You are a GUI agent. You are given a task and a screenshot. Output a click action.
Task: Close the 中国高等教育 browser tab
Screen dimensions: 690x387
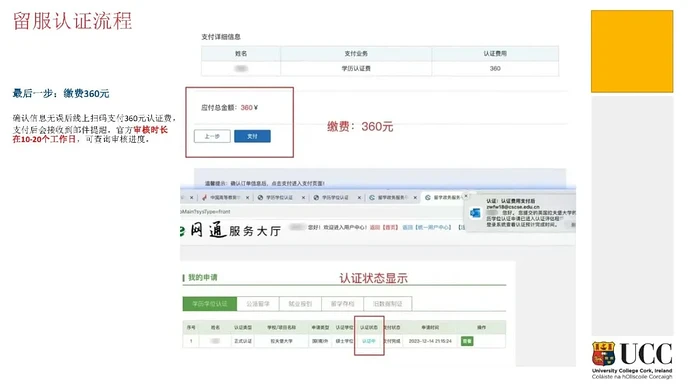point(247,198)
